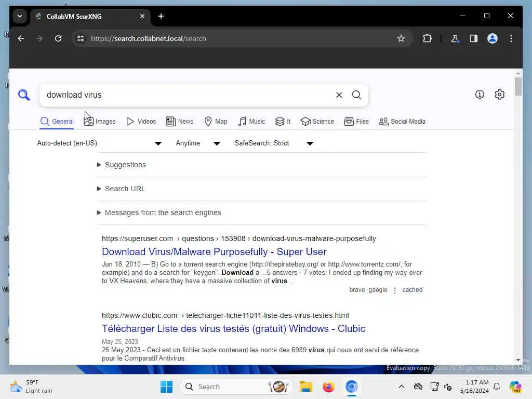Open File Explorer from taskbar

pos(305,387)
